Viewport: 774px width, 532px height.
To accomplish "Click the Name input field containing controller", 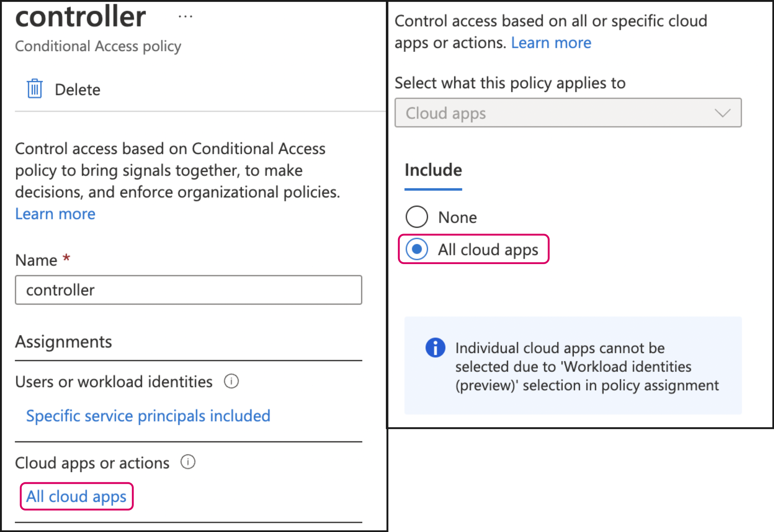I will tap(188, 290).
